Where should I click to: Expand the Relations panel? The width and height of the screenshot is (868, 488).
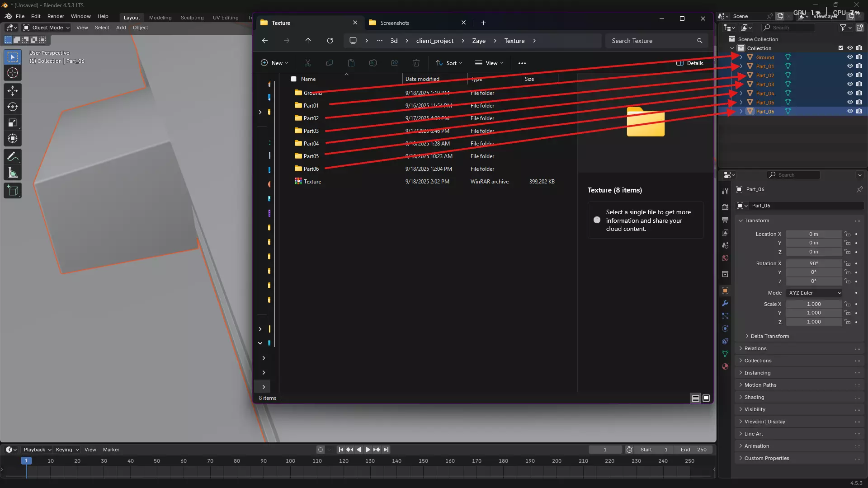pyautogui.click(x=755, y=348)
